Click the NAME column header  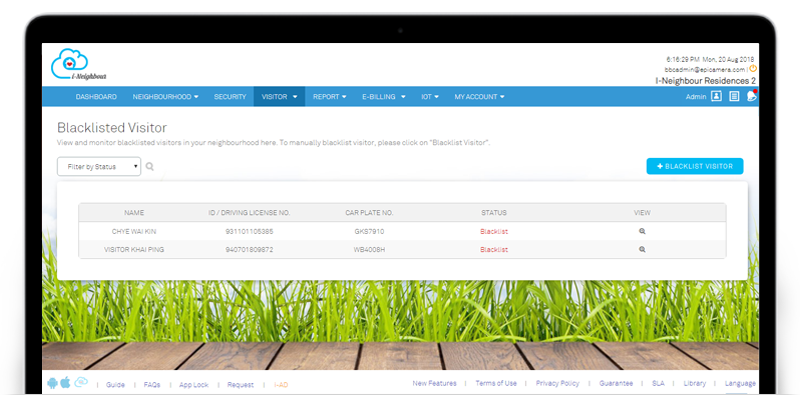(134, 213)
